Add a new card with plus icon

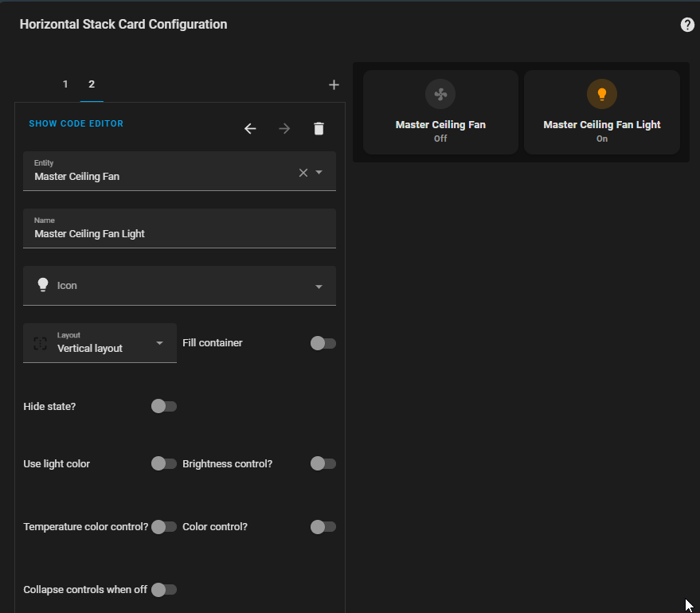[x=334, y=84]
